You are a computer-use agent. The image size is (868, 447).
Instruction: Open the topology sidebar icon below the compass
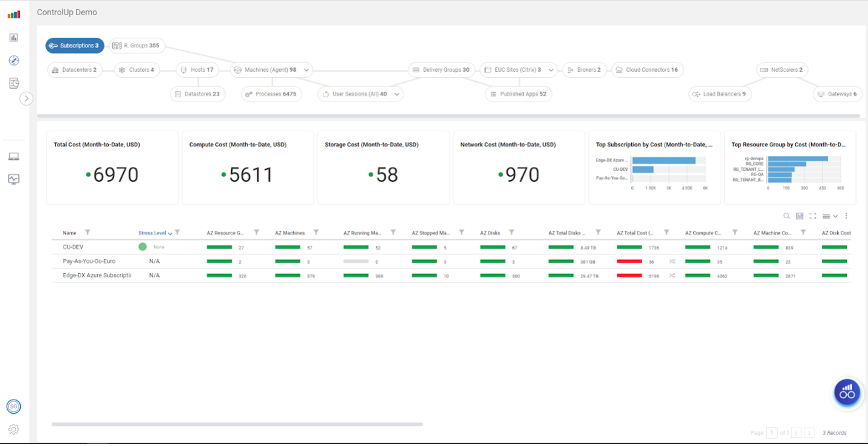tap(14, 83)
